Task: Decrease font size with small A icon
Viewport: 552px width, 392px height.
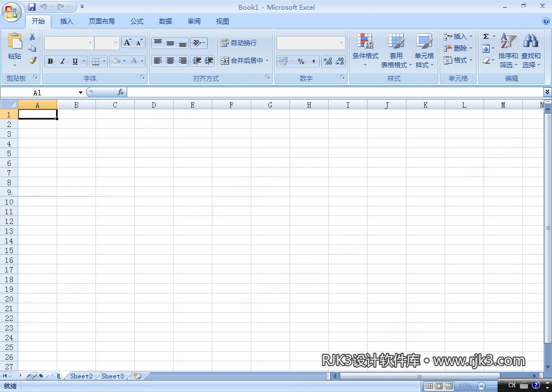Action: coord(139,43)
